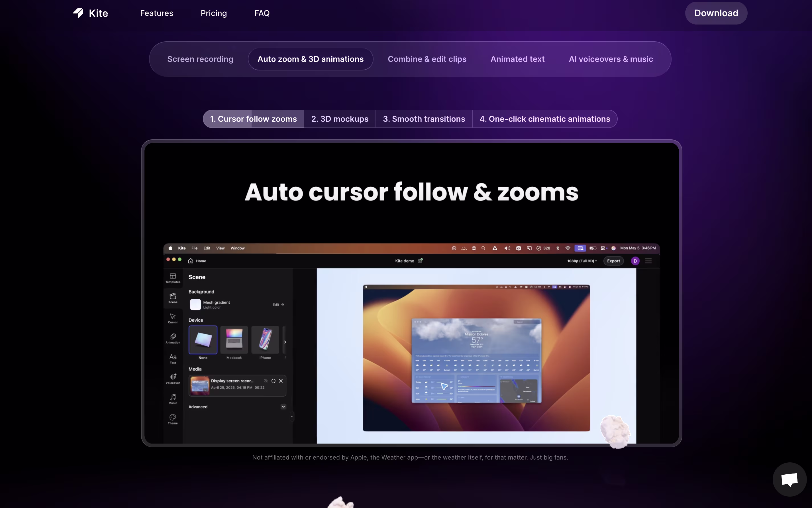Open the Voiceover sidebar panel
The height and width of the screenshot is (508, 812).
(x=173, y=378)
